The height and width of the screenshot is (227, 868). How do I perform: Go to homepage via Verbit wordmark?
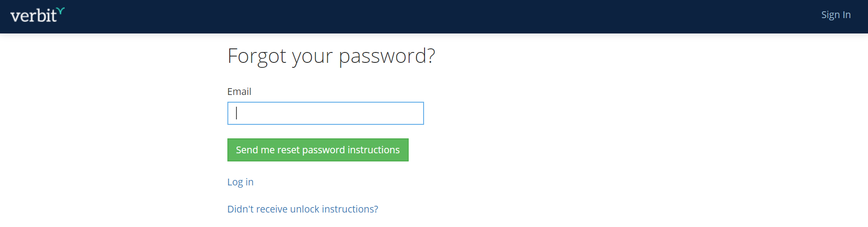pyautogui.click(x=33, y=16)
